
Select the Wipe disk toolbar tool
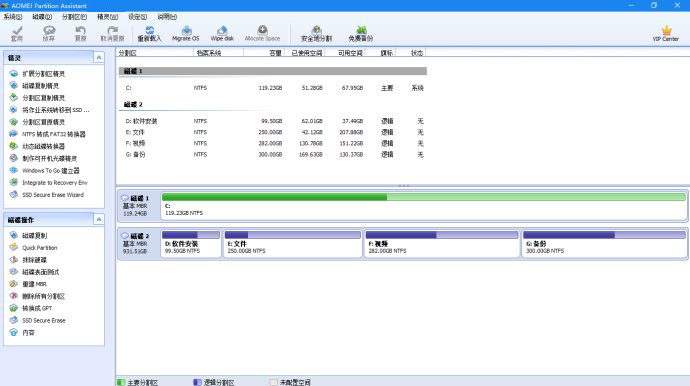coord(222,33)
